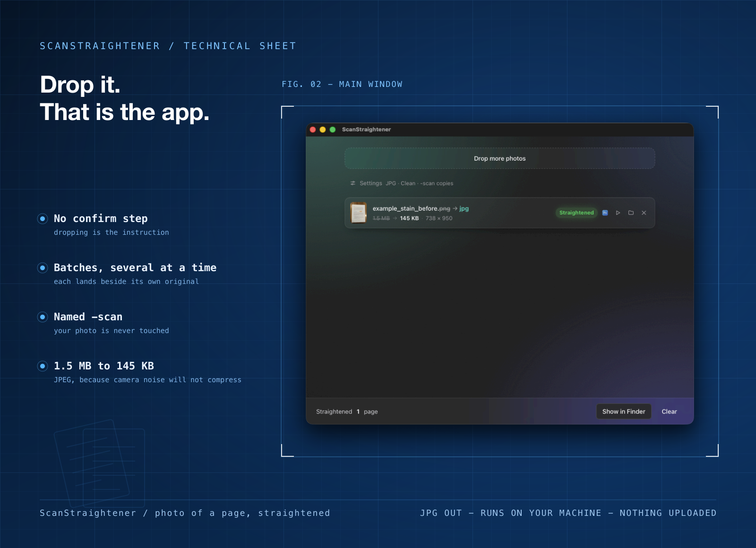Click the 'dropping is the instruction' line
The height and width of the screenshot is (548, 756).
[x=112, y=232]
